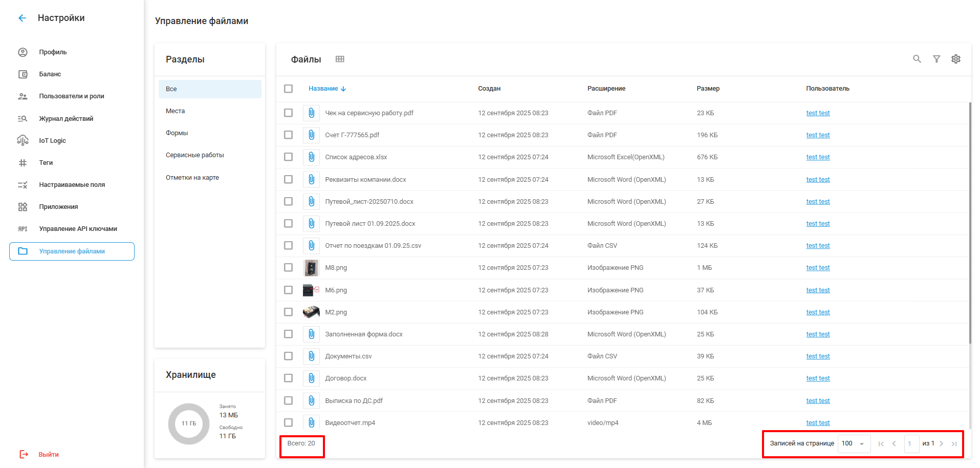The image size is (980, 468).
Task: Go to next page arrow in pagination
Action: [941, 443]
